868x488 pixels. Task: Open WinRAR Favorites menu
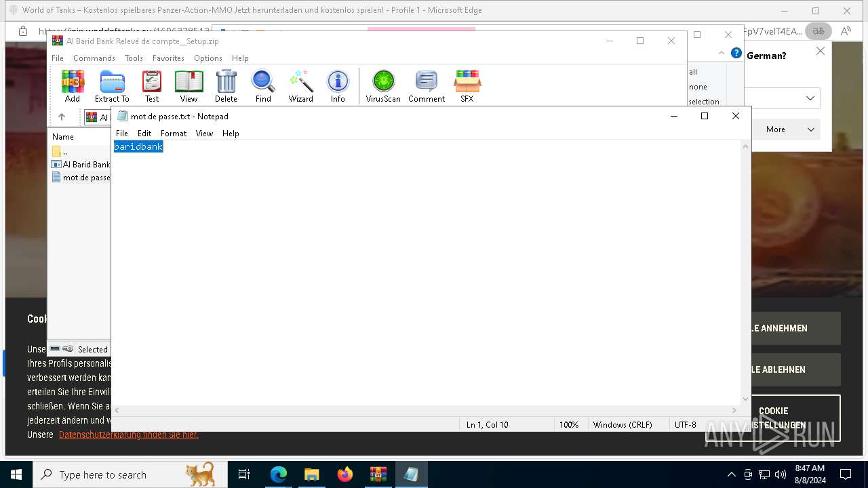tap(168, 58)
